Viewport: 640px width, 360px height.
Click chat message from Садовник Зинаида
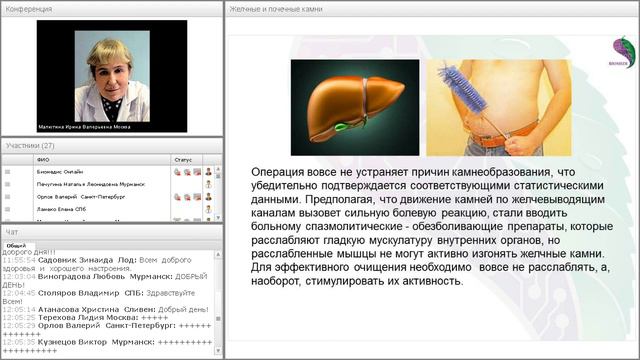point(97,264)
